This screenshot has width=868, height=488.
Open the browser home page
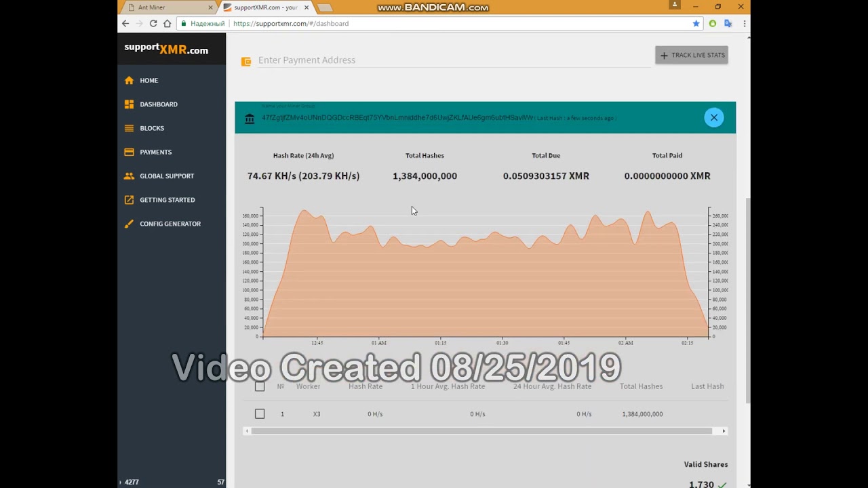[167, 23]
